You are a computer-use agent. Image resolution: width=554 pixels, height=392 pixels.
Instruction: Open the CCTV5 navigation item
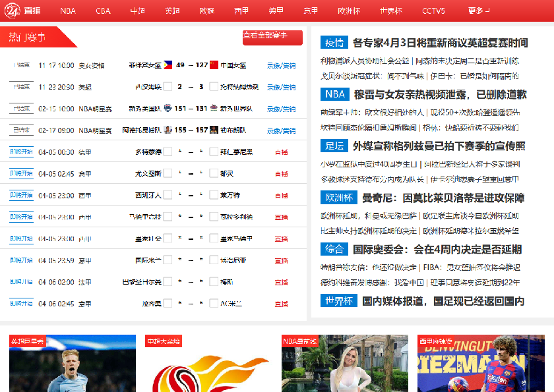[x=433, y=11]
